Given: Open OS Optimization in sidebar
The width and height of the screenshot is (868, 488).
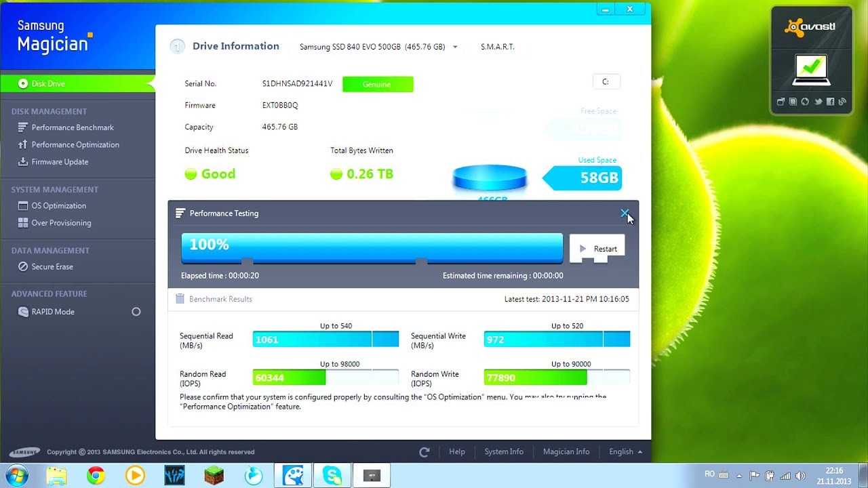Looking at the screenshot, I should 58,205.
